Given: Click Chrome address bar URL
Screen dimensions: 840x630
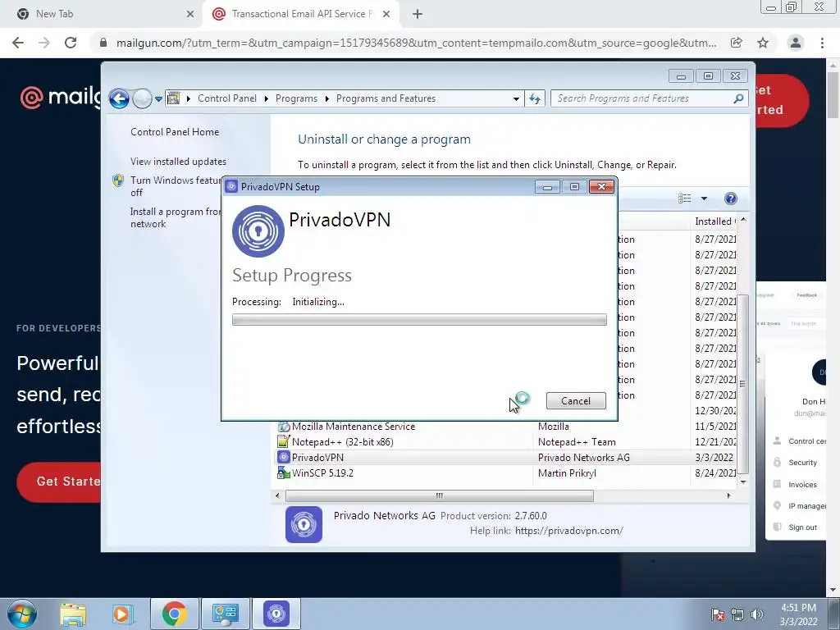Looking at the screenshot, I should click(x=416, y=43).
